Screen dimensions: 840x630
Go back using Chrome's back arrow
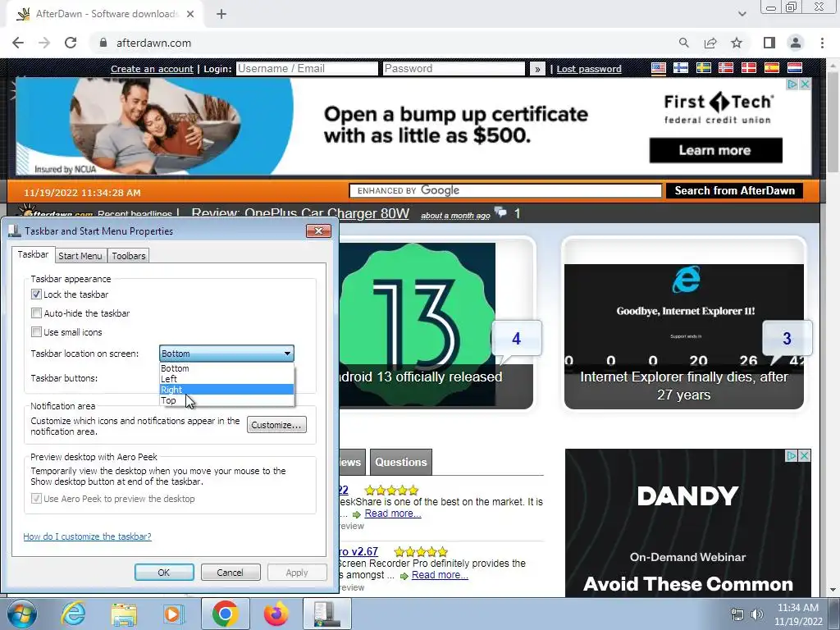click(18, 43)
